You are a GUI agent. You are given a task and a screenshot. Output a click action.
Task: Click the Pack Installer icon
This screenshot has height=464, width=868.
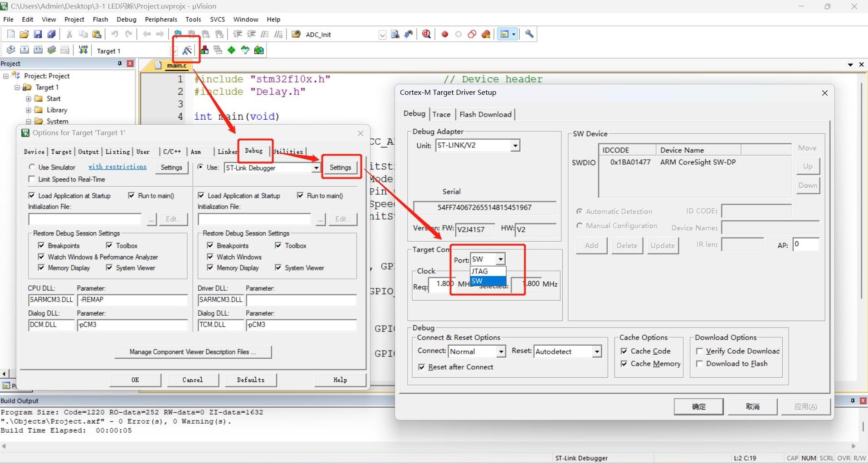point(259,50)
